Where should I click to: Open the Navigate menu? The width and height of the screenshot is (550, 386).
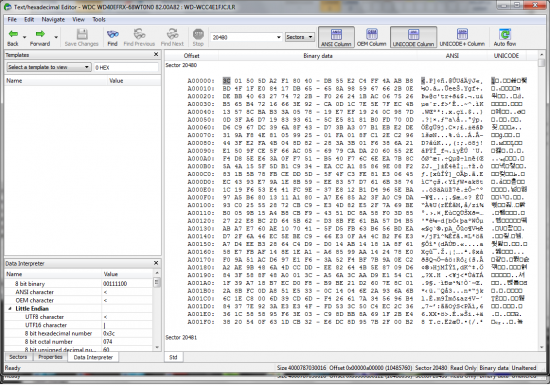[x=53, y=20]
